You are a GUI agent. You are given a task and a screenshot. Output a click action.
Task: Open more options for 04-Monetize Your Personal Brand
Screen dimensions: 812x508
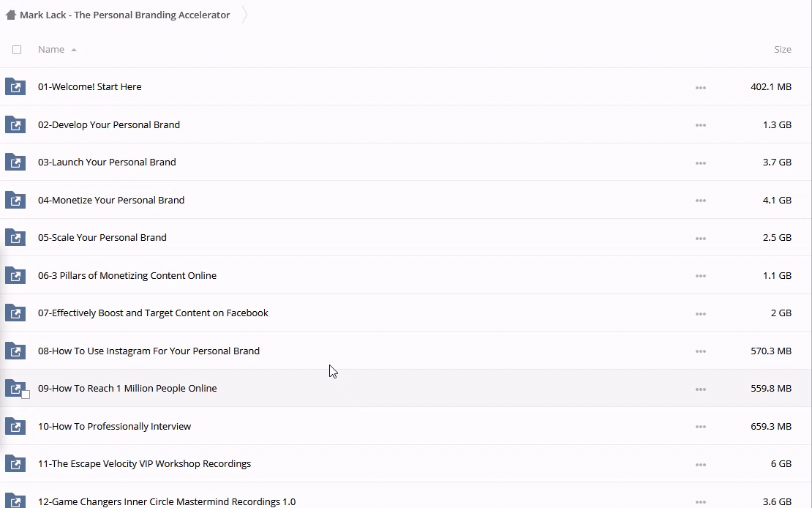700,201
